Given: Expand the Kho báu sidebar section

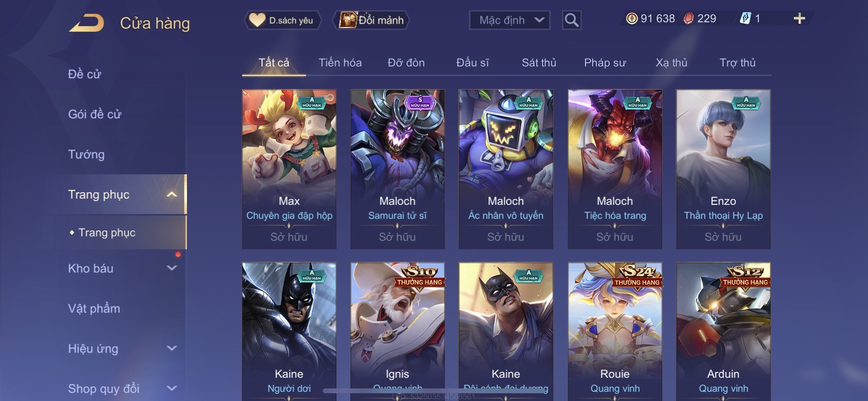Looking at the screenshot, I should [171, 268].
